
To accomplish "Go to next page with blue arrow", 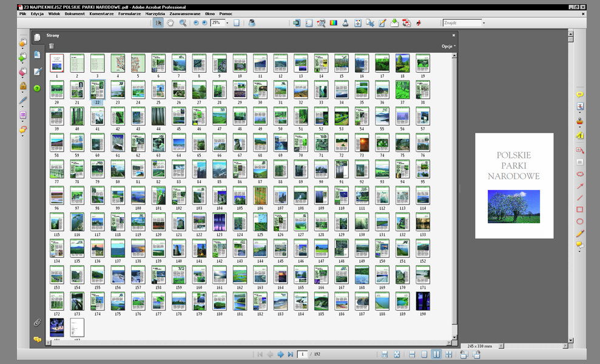I will 280,354.
